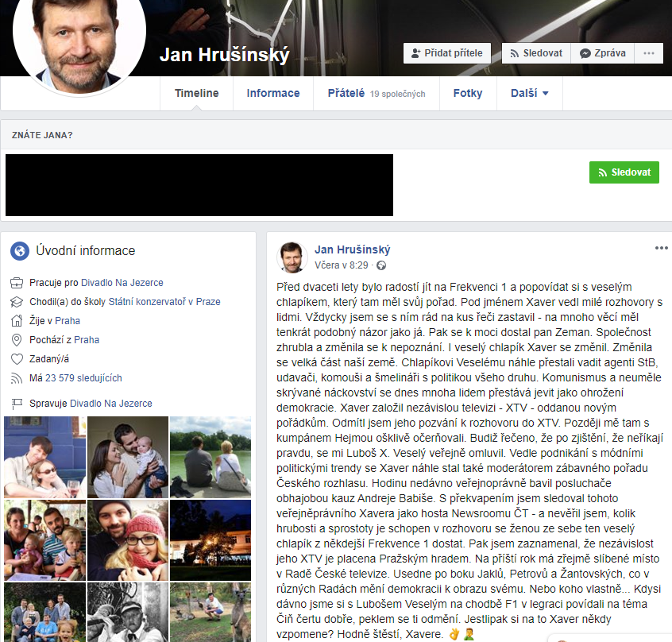672x642 pixels.
Task: Open the post timestamp Včera v 8:29
Action: click(x=342, y=265)
